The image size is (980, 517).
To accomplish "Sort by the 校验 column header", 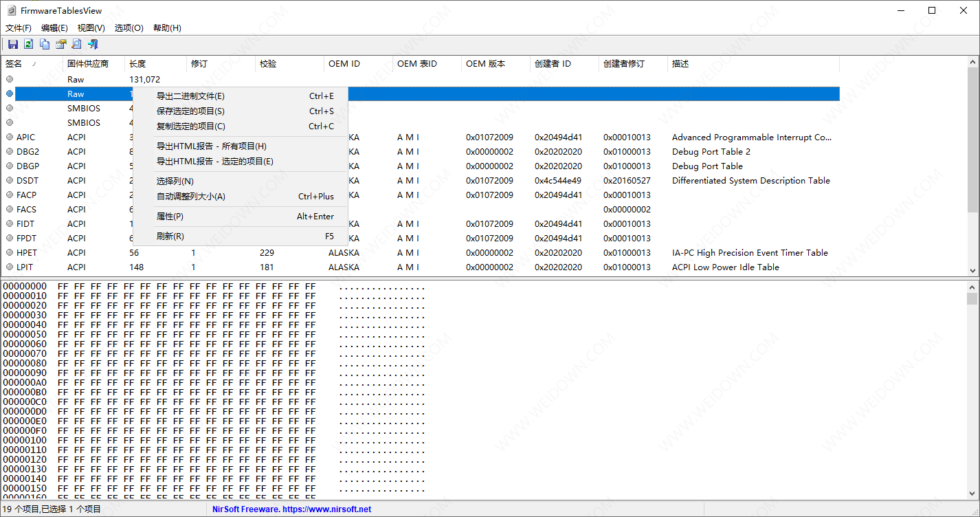I will (290, 64).
